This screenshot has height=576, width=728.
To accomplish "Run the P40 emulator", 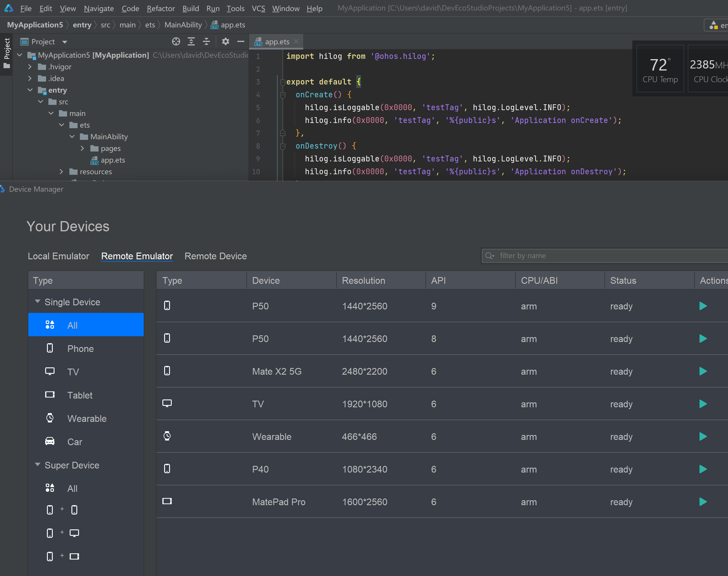I will click(x=703, y=469).
